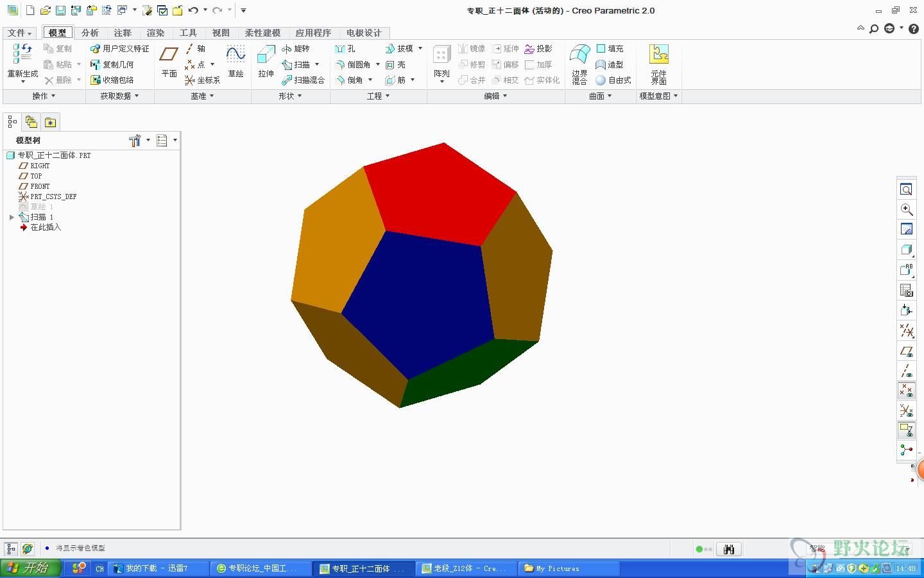Open the 基准 group dropdown
924x578 pixels.
tap(202, 96)
